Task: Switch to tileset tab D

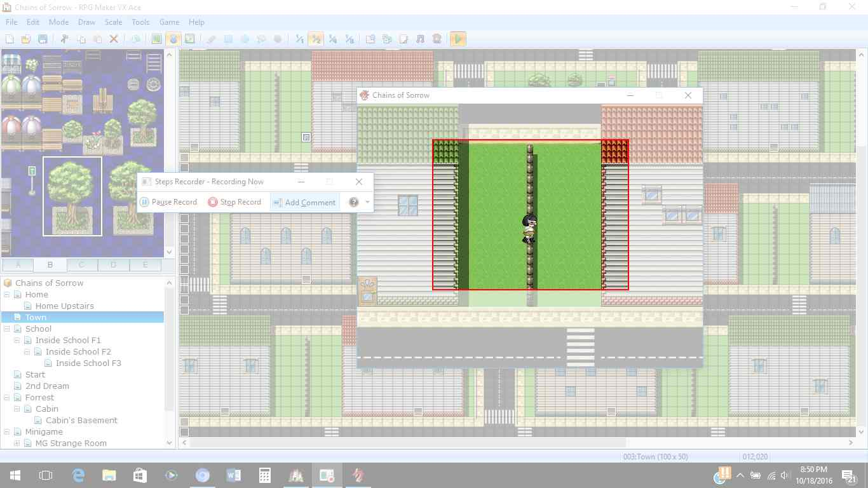Action: point(113,265)
